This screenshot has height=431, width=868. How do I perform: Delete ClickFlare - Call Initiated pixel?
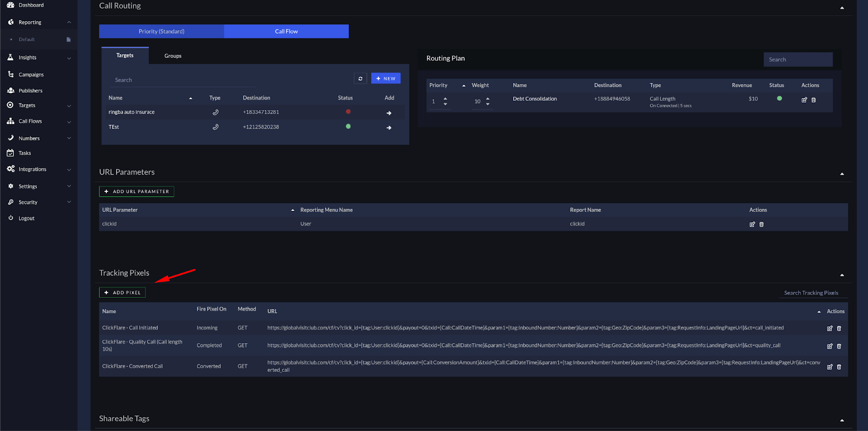pyautogui.click(x=839, y=329)
